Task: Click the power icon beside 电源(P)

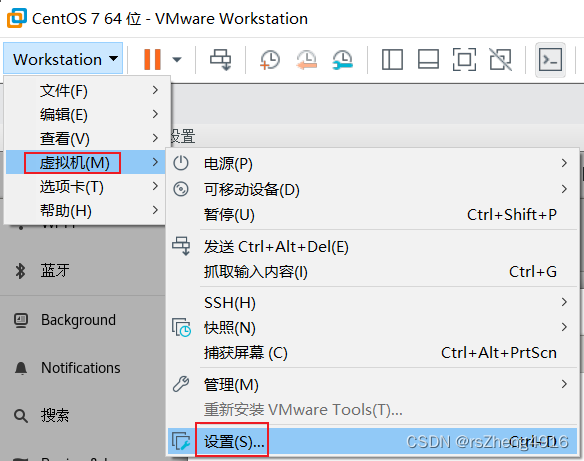Action: 181,163
